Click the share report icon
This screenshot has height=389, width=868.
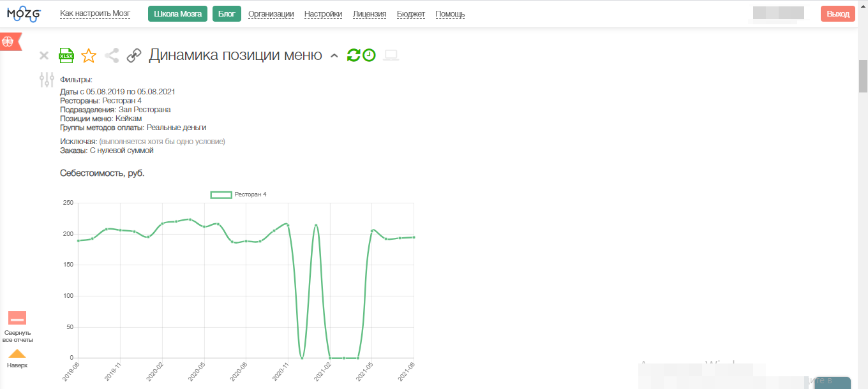pyautogui.click(x=112, y=55)
